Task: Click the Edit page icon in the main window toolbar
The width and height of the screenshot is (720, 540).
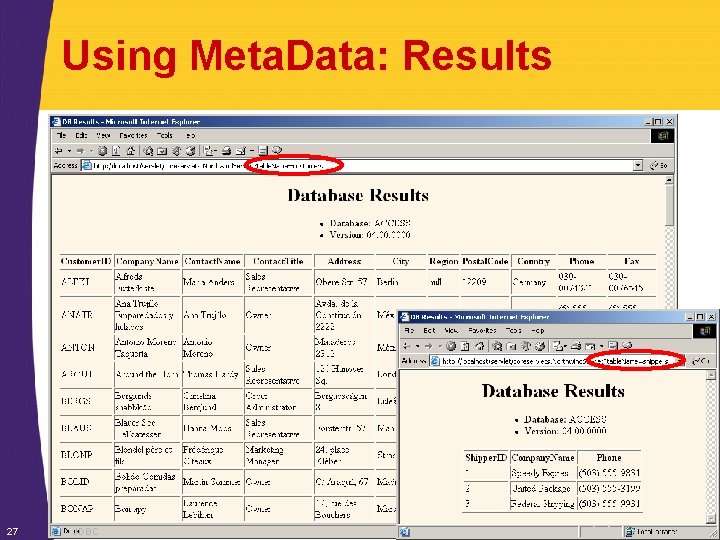Action: pyautogui.click(x=240, y=151)
